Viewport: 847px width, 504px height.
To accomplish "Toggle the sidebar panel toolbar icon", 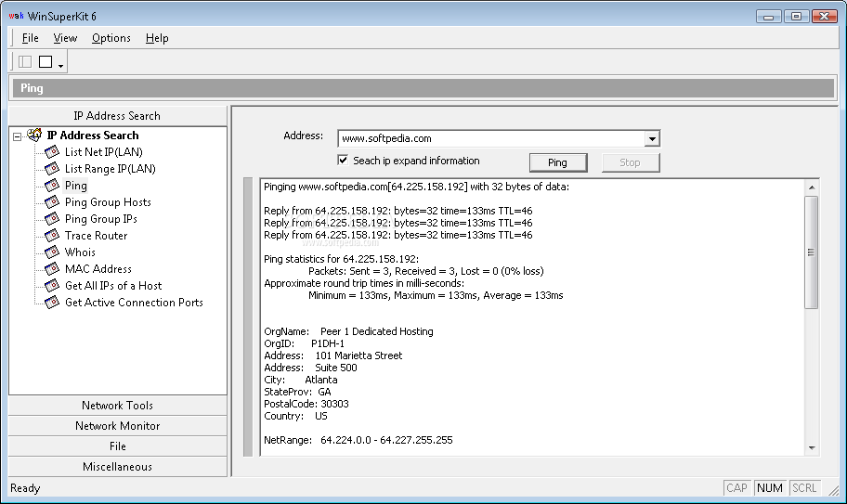I will (x=25, y=62).
